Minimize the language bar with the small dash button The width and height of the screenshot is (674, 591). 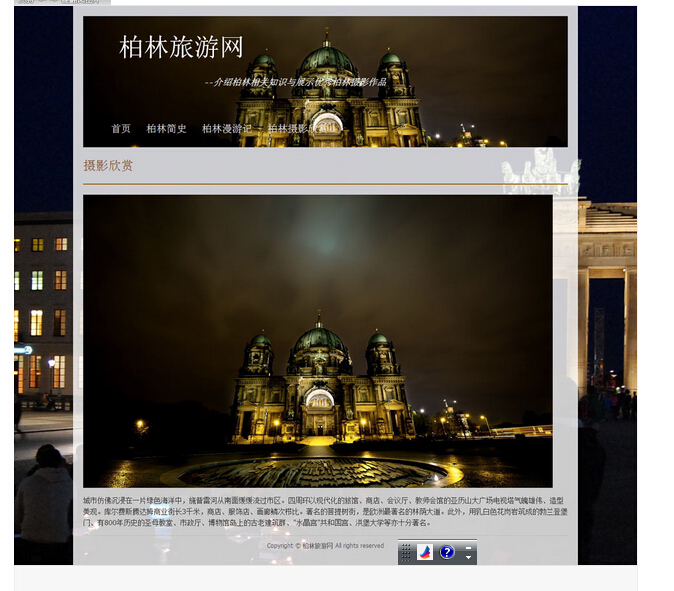click(468, 547)
